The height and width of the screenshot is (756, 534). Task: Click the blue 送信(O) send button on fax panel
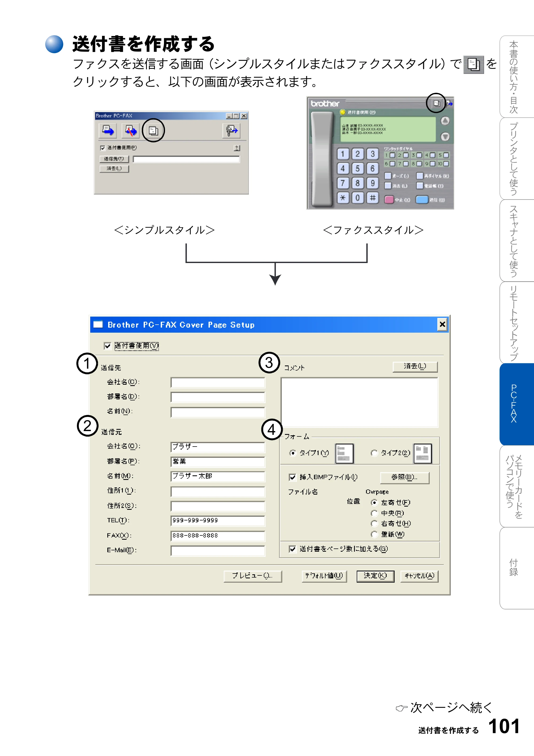[422, 200]
